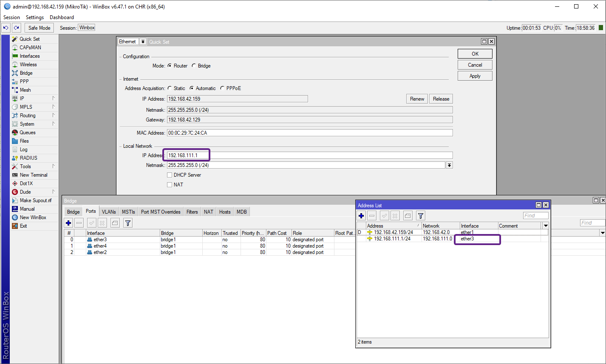This screenshot has width=606, height=364.
Task: Click Apply in Quick Set
Action: tap(475, 76)
